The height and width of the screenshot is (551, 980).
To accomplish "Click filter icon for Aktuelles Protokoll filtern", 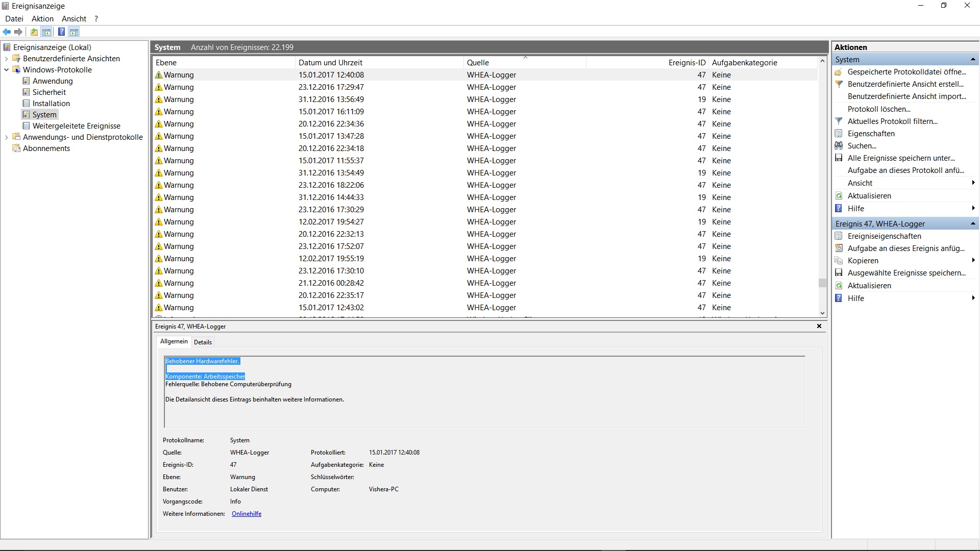I will (x=839, y=121).
